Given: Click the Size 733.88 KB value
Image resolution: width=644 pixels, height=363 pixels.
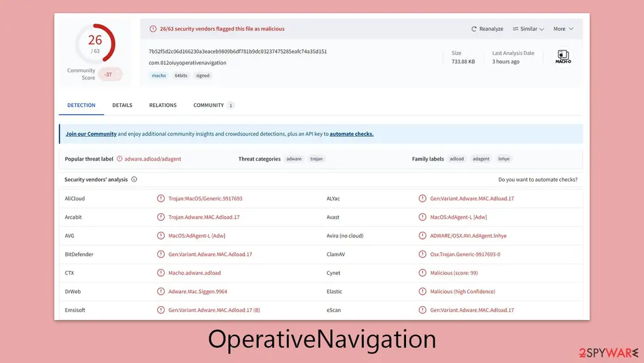Looking at the screenshot, I should [463, 61].
